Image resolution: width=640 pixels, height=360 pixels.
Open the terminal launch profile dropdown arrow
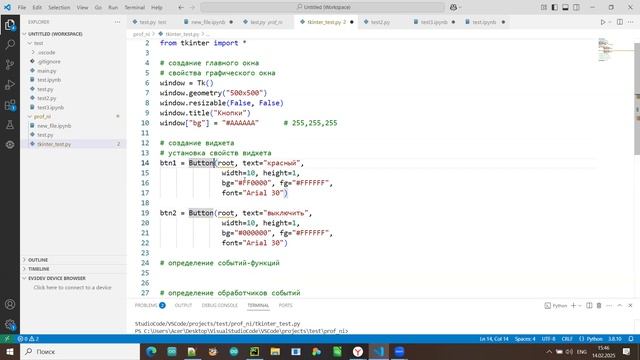click(580, 305)
